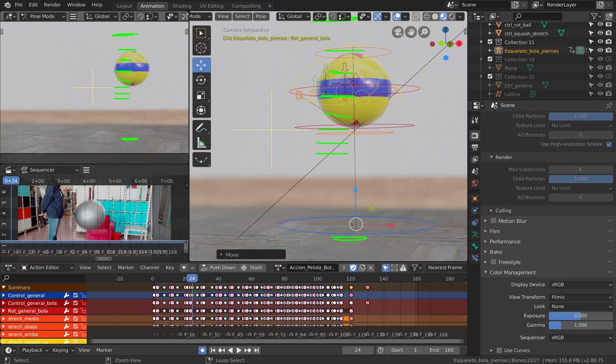Click the zoom view magnifier icon

point(424,32)
